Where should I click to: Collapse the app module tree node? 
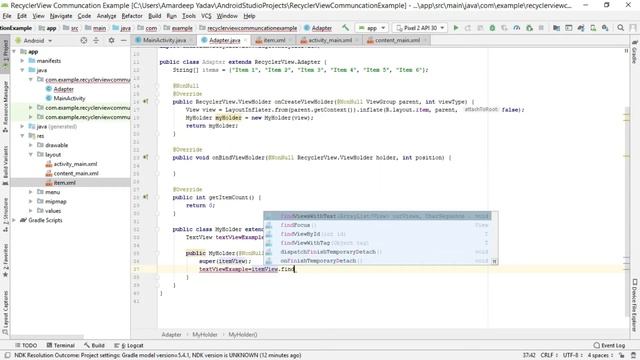(14, 51)
